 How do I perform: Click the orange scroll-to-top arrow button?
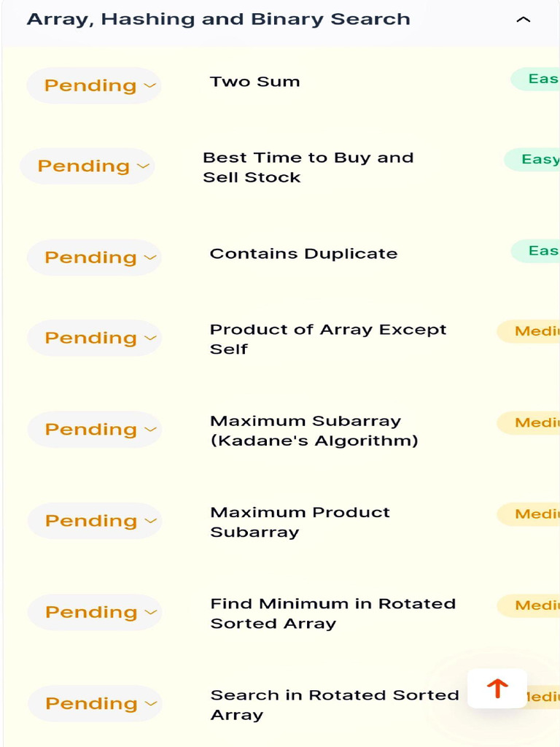tap(497, 688)
